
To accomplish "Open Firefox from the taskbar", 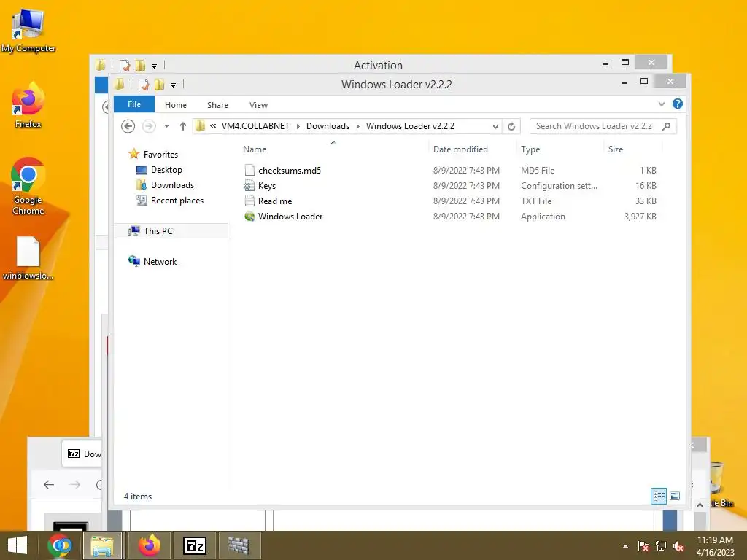I will coord(150,545).
